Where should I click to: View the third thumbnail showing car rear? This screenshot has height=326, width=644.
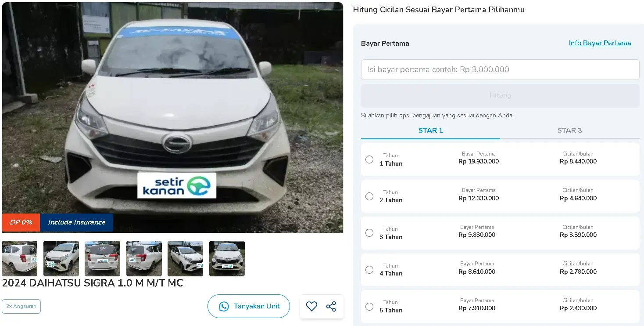pos(102,258)
